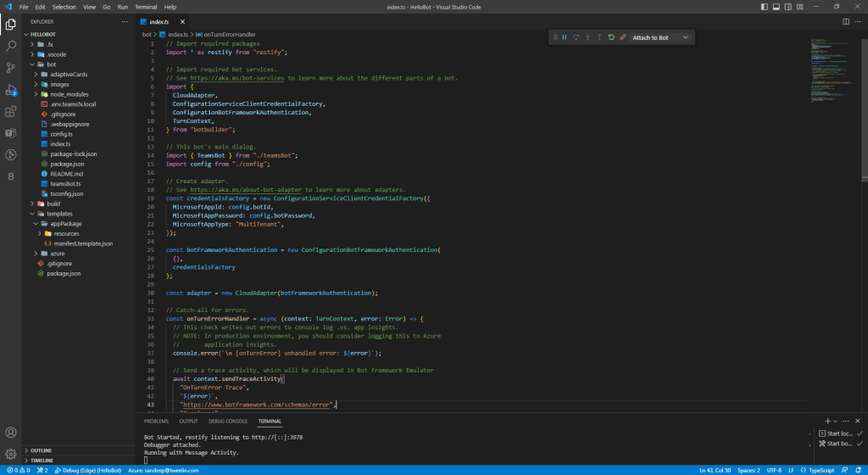Click errors and warnings status indicator
This screenshot has height=475, width=868.
[19, 470]
